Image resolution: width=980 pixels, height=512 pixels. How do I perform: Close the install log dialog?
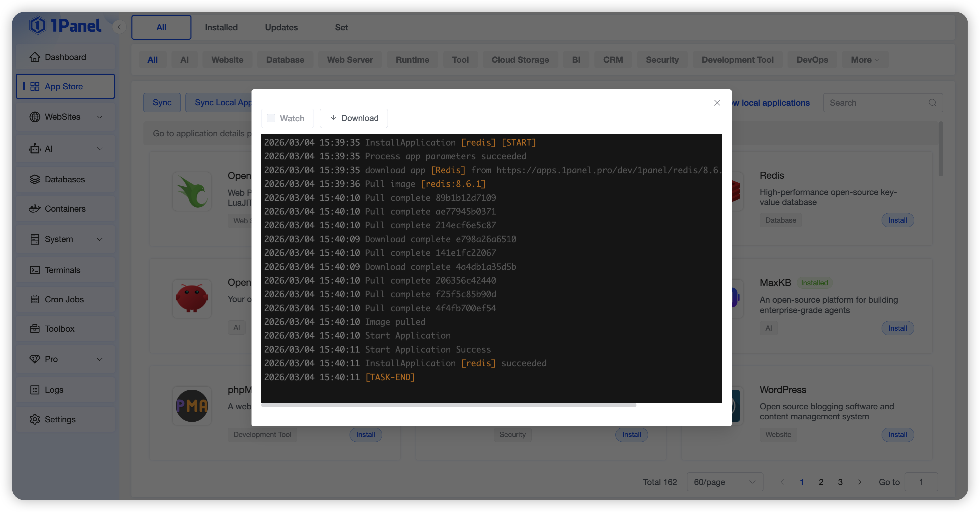coord(717,103)
